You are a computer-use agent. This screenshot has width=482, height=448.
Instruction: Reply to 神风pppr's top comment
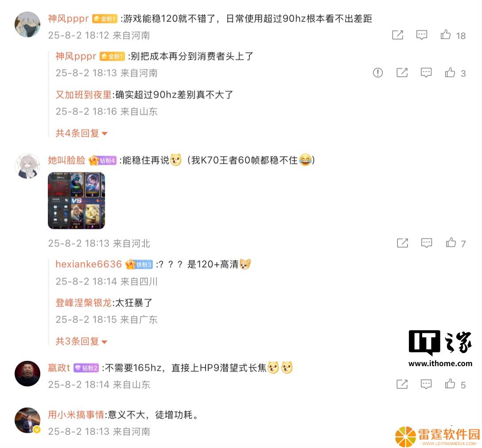point(421,35)
